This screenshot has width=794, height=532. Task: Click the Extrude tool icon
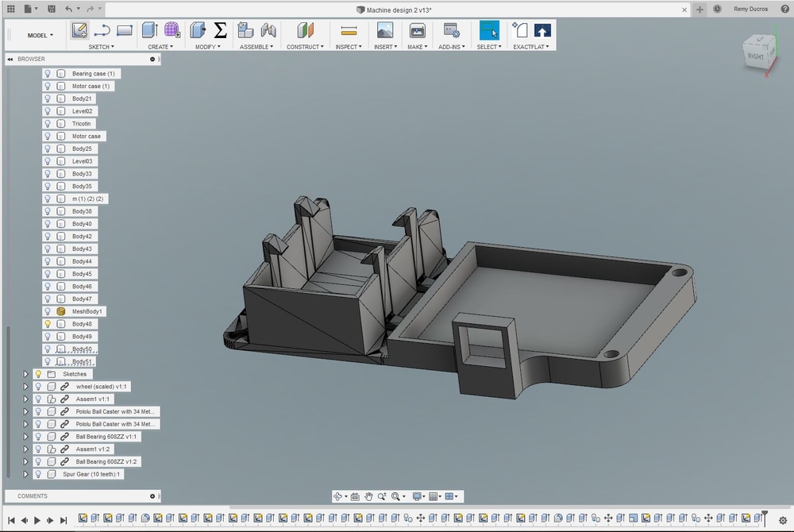tap(150, 30)
